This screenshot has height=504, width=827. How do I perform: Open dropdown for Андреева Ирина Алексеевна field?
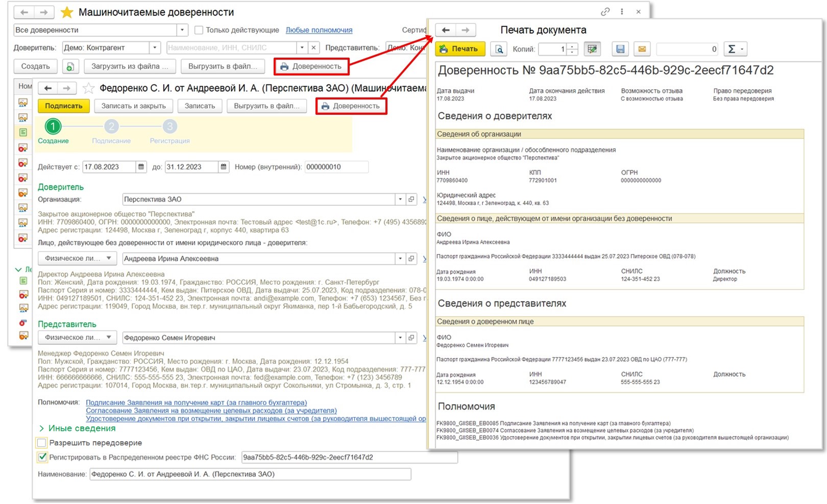pyautogui.click(x=400, y=259)
